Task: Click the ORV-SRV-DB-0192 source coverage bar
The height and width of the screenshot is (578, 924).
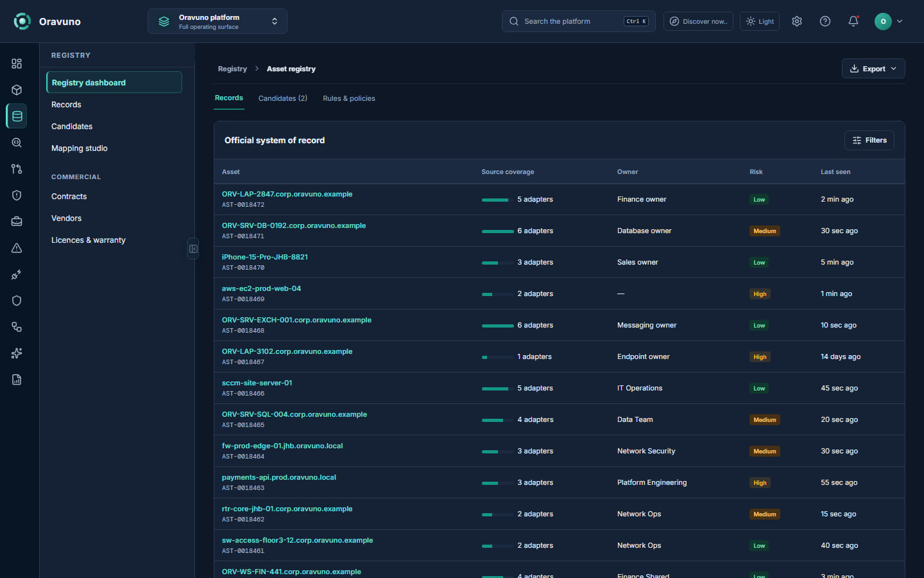Action: click(498, 231)
